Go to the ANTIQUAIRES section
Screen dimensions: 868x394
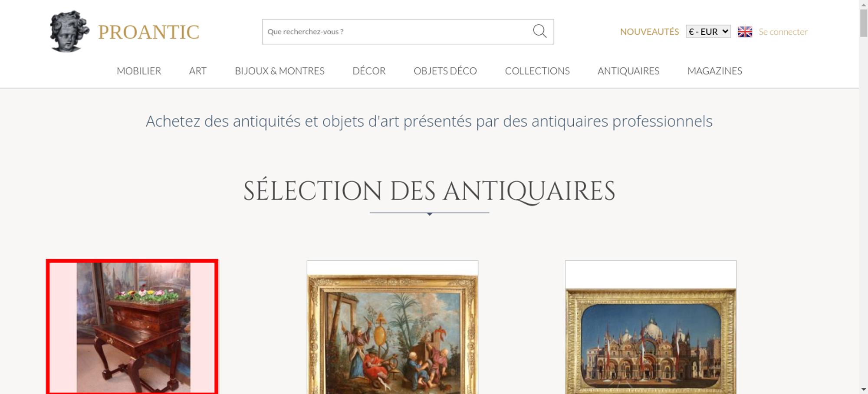point(628,71)
